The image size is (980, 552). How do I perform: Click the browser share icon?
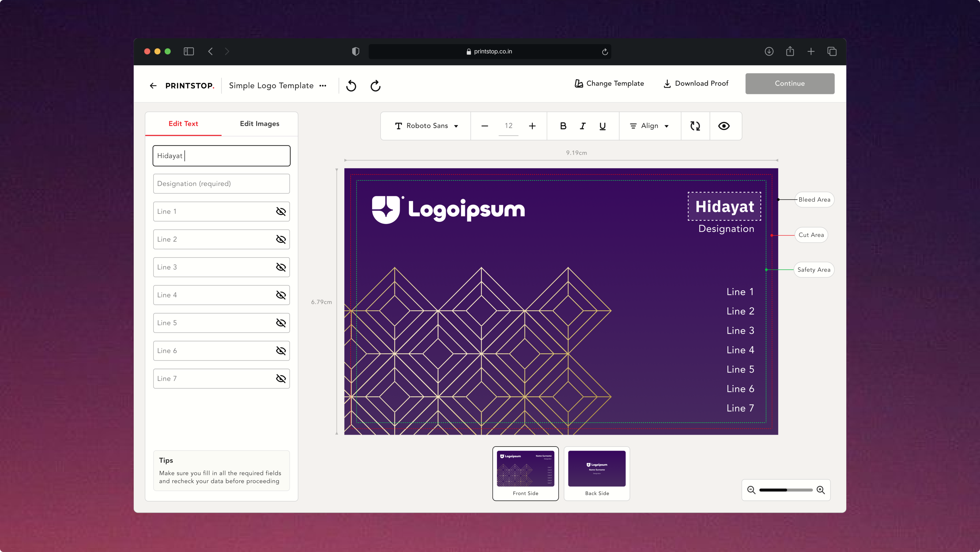(x=790, y=51)
